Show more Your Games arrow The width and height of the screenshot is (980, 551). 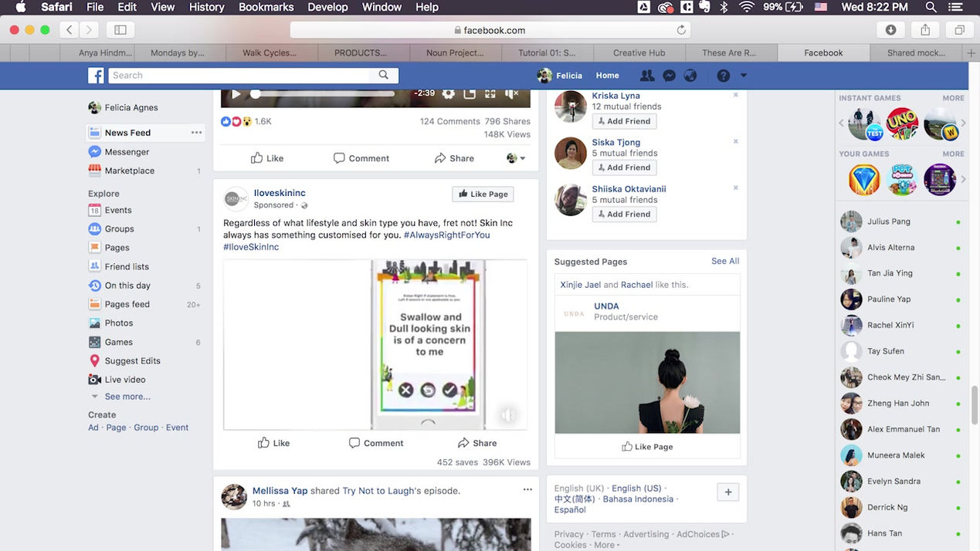click(x=964, y=180)
